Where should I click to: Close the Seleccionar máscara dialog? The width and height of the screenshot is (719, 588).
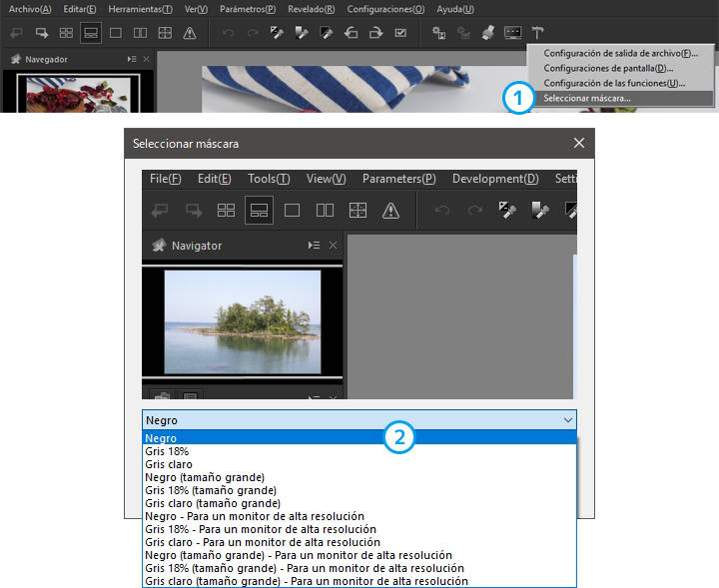(579, 144)
